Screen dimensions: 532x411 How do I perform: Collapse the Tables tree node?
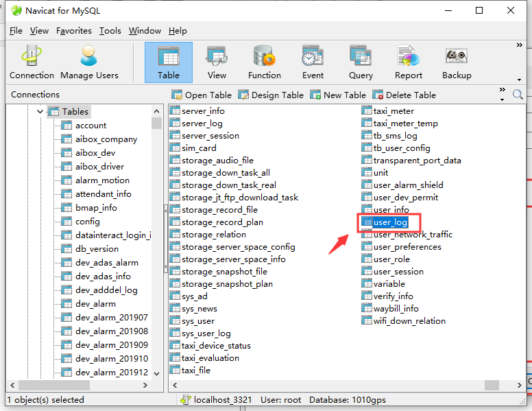(40, 111)
